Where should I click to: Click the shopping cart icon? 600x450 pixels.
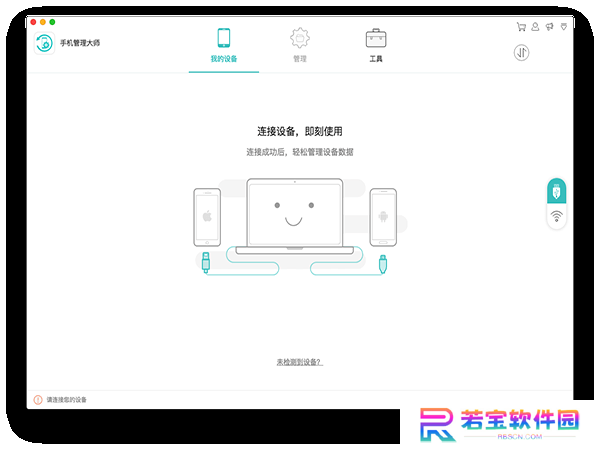521,27
